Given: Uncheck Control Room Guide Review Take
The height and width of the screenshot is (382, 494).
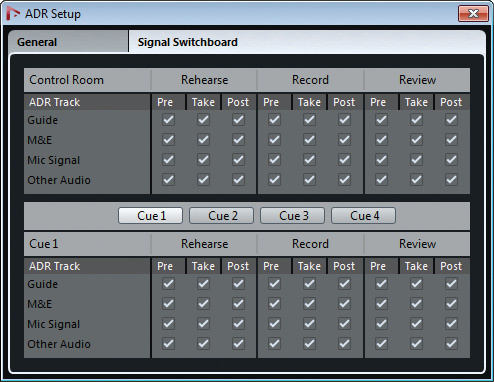Looking at the screenshot, I should 416,120.
